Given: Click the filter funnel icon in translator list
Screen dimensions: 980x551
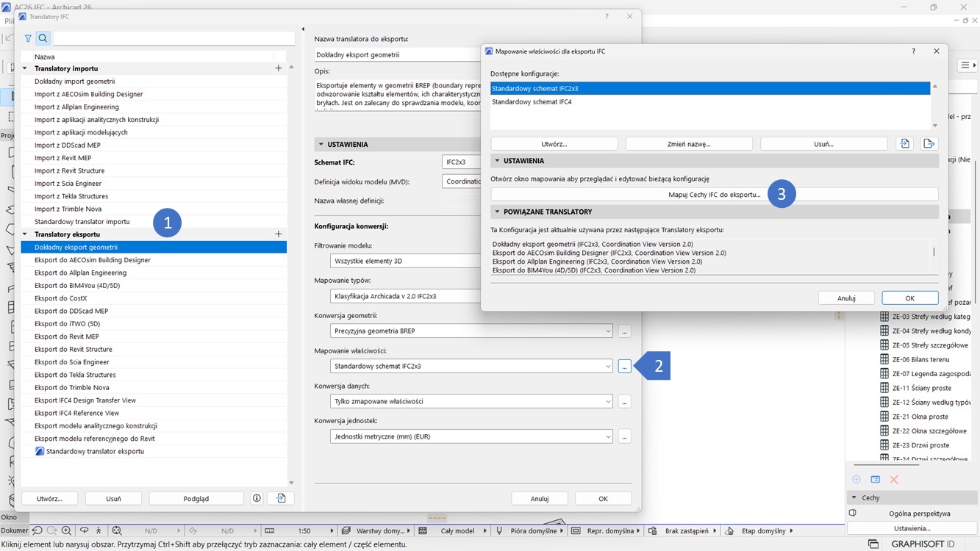Looking at the screenshot, I should click(28, 38).
